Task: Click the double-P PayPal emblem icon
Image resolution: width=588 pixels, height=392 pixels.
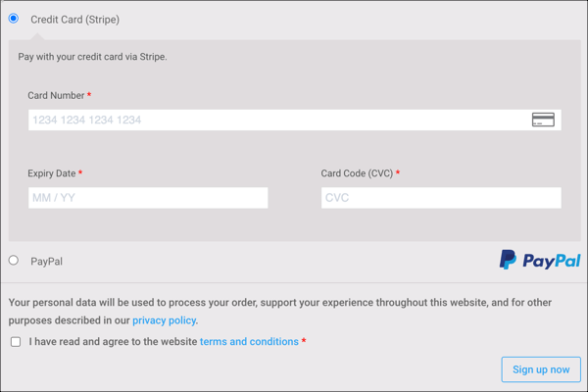Action: tap(508, 260)
